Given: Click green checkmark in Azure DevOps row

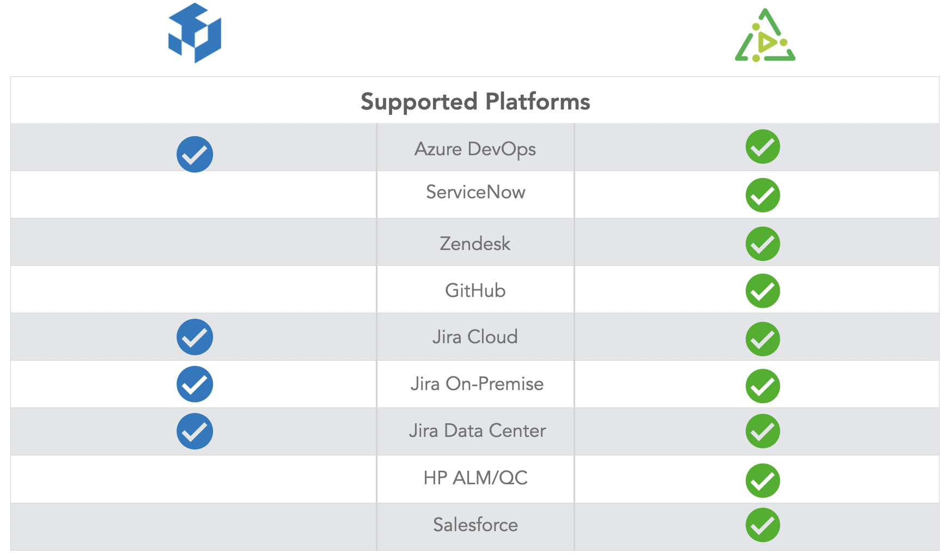Looking at the screenshot, I should tap(763, 147).
